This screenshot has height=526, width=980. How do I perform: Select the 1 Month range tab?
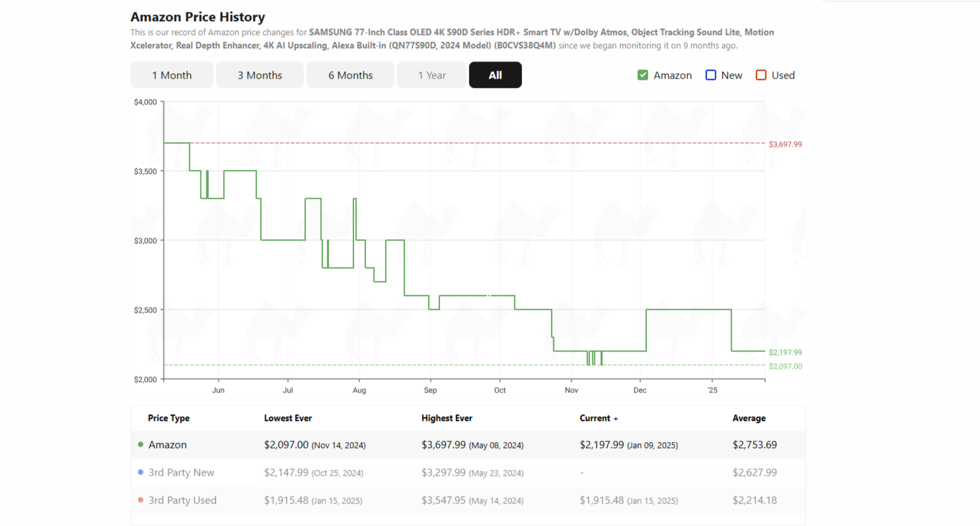pos(172,75)
